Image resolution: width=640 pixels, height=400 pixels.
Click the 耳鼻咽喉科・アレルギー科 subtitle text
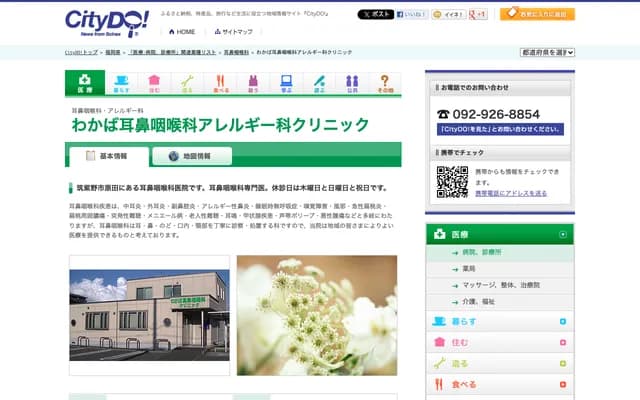107,111
